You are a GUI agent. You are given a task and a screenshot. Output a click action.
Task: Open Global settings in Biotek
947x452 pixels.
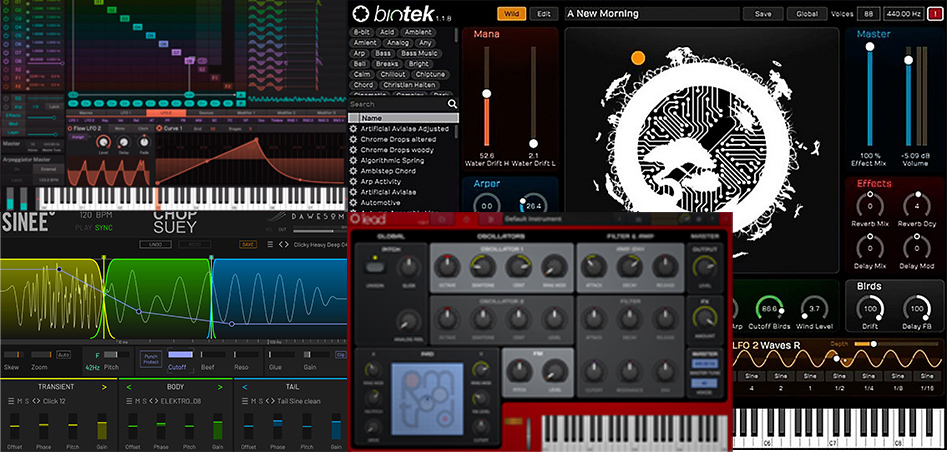pos(807,13)
